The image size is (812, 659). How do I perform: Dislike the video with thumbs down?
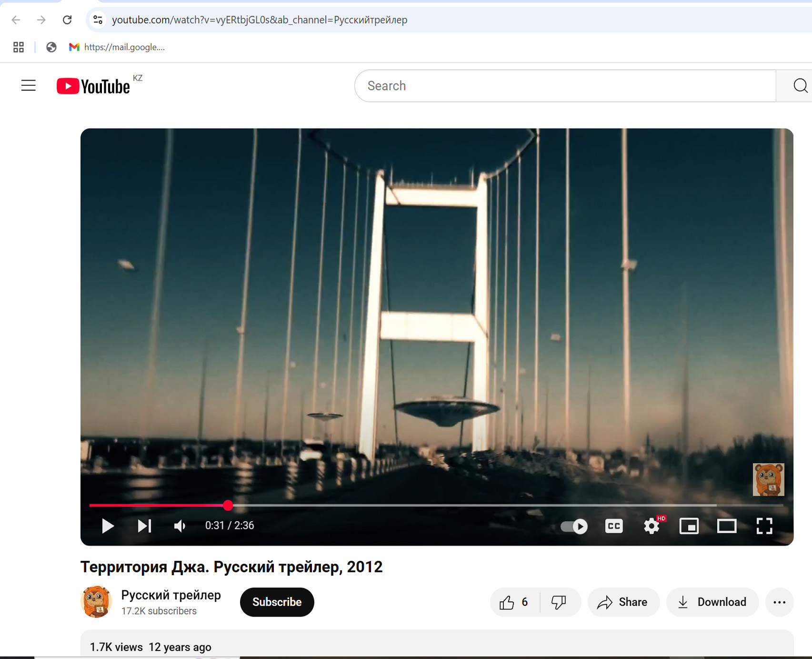coord(559,602)
